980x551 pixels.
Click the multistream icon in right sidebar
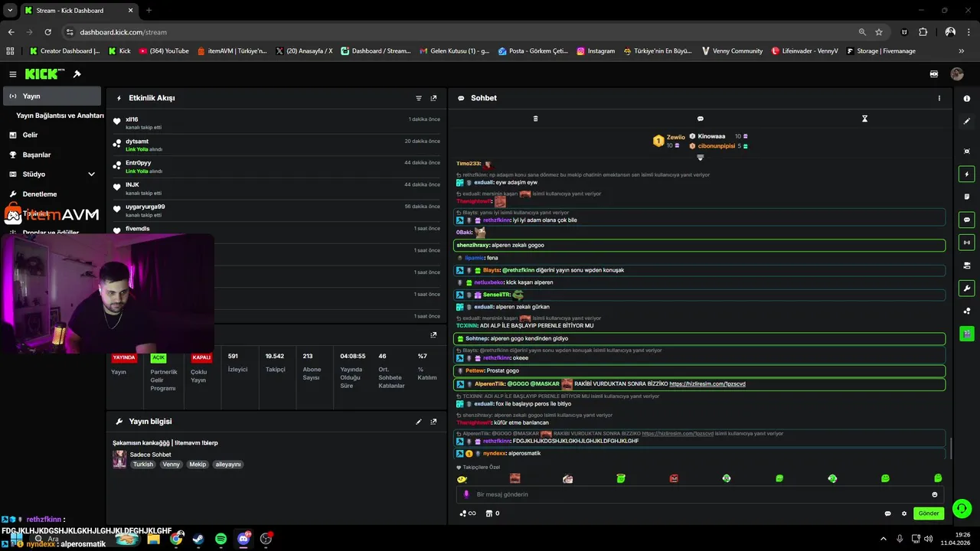(967, 266)
